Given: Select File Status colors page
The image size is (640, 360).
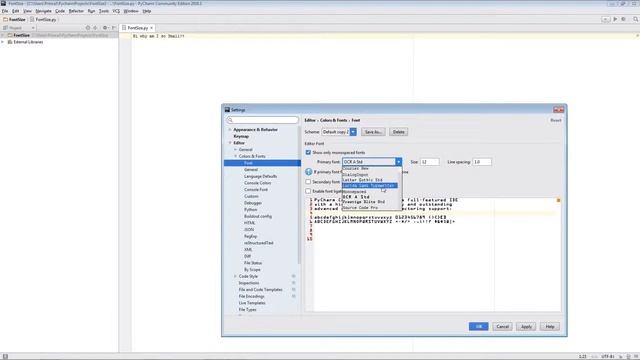Looking at the screenshot, I should pos(253,263).
